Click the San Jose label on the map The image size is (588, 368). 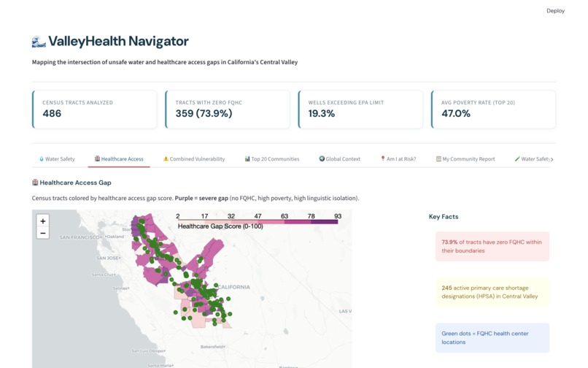pyautogui.click(x=108, y=258)
